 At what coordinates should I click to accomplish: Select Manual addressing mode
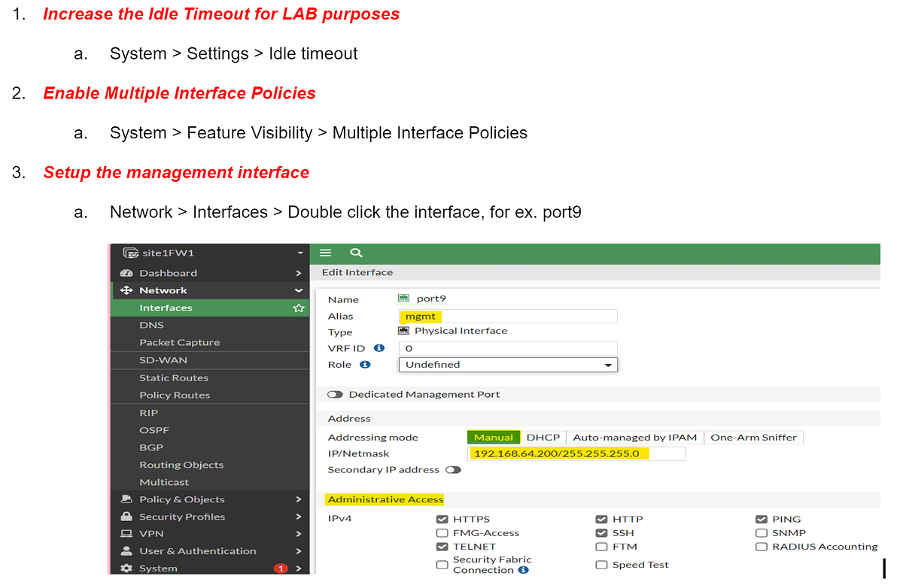point(493,437)
